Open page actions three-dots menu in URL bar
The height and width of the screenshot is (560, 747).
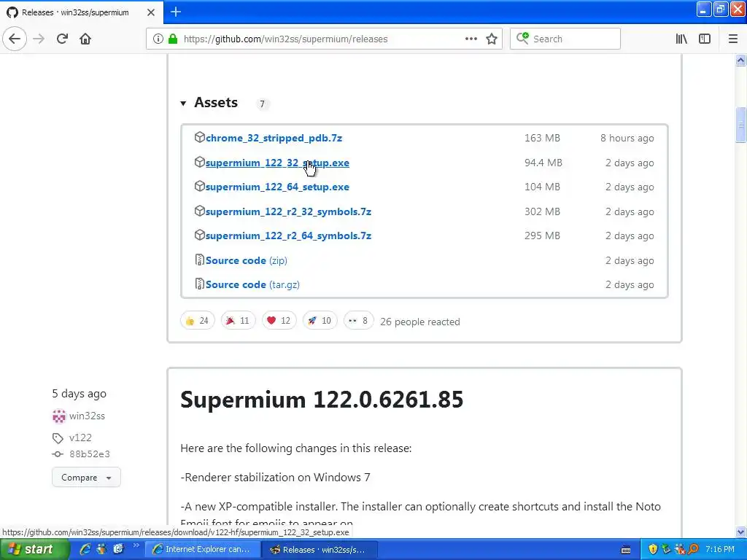pos(471,39)
